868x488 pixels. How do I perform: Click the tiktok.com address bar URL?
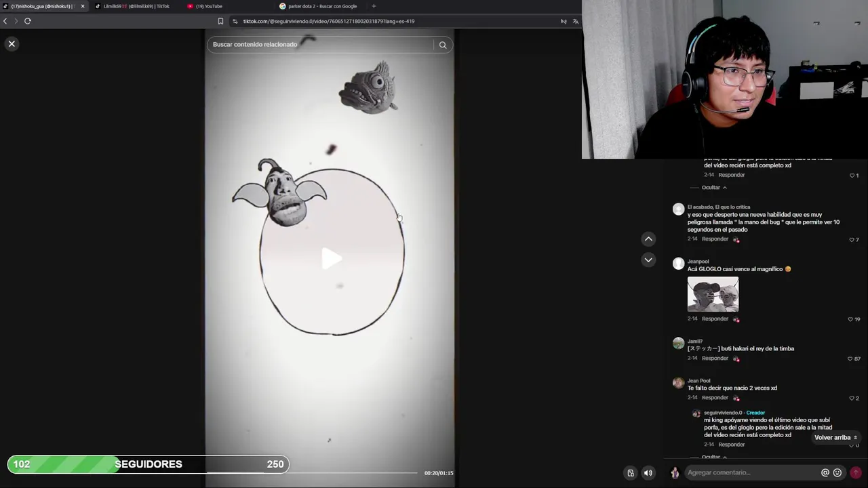tap(329, 21)
